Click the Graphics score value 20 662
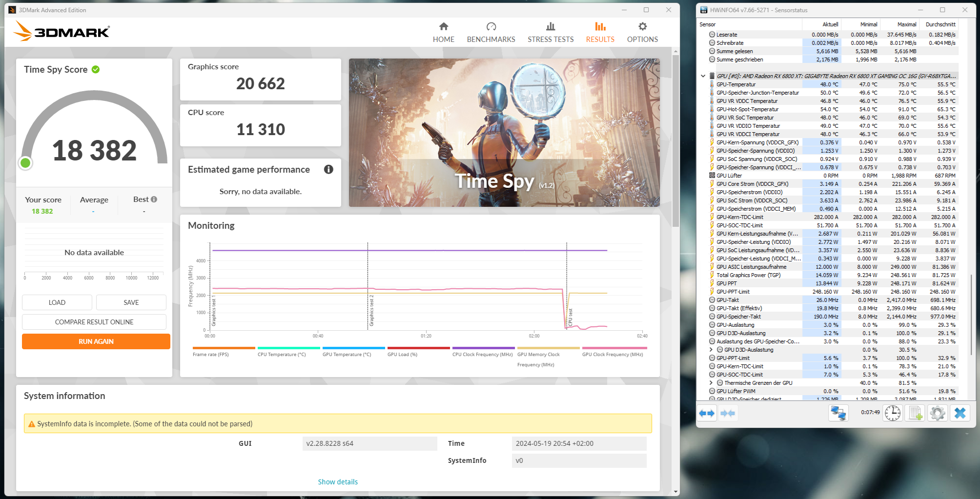 click(261, 84)
